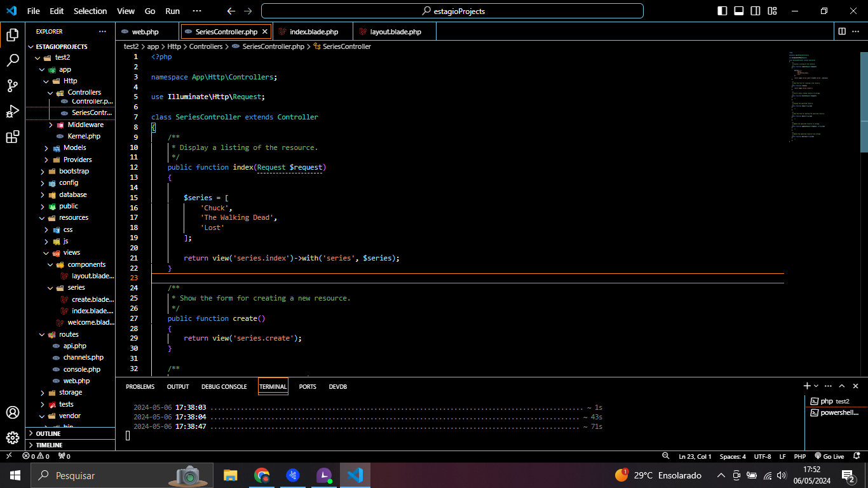This screenshot has width=868, height=488.
Task: Open editor more actions ellipsis
Action: click(856, 31)
